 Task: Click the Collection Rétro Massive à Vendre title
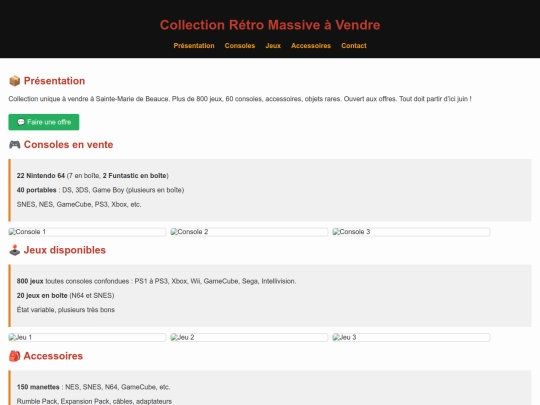coord(270,25)
